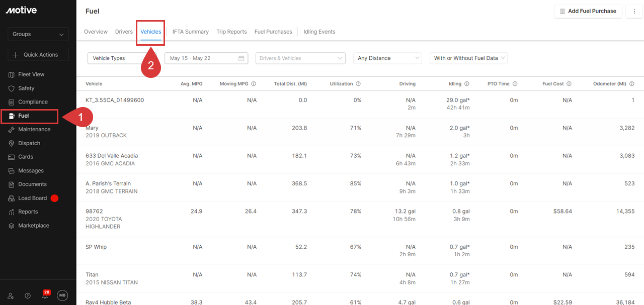The width and height of the screenshot is (644, 305).
Task: Switch to the Idling Events tab
Action: (x=319, y=32)
